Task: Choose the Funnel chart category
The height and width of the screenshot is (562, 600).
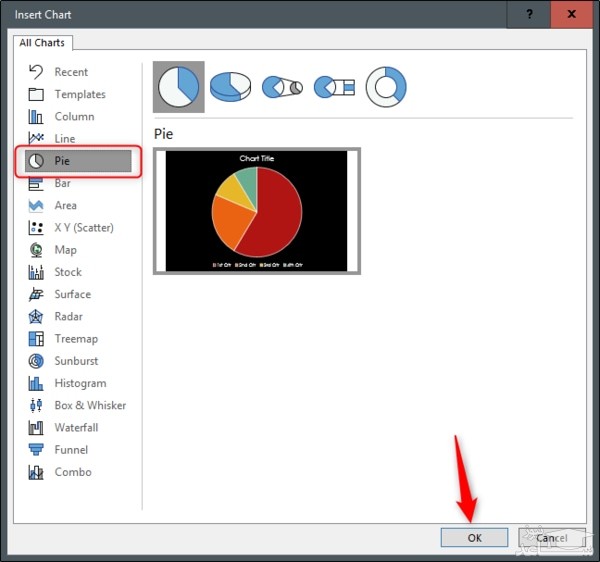Action: coord(71,450)
